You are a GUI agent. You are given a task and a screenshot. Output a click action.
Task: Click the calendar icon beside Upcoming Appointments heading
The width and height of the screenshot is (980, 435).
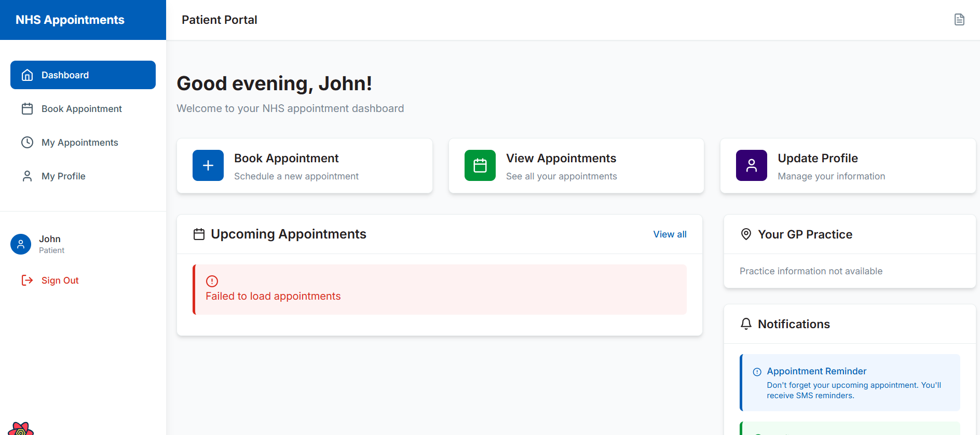click(199, 234)
